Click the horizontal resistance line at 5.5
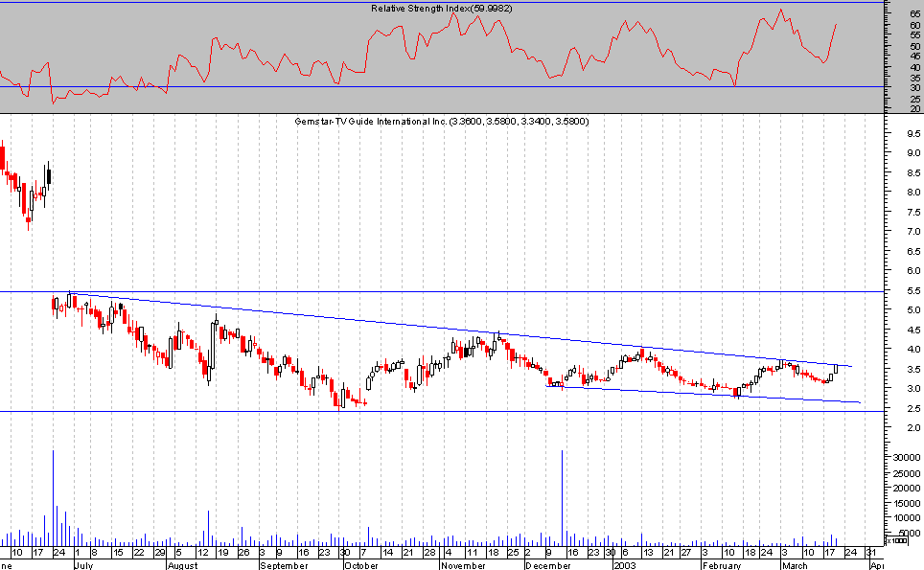The width and height of the screenshot is (924, 570). pos(442,291)
